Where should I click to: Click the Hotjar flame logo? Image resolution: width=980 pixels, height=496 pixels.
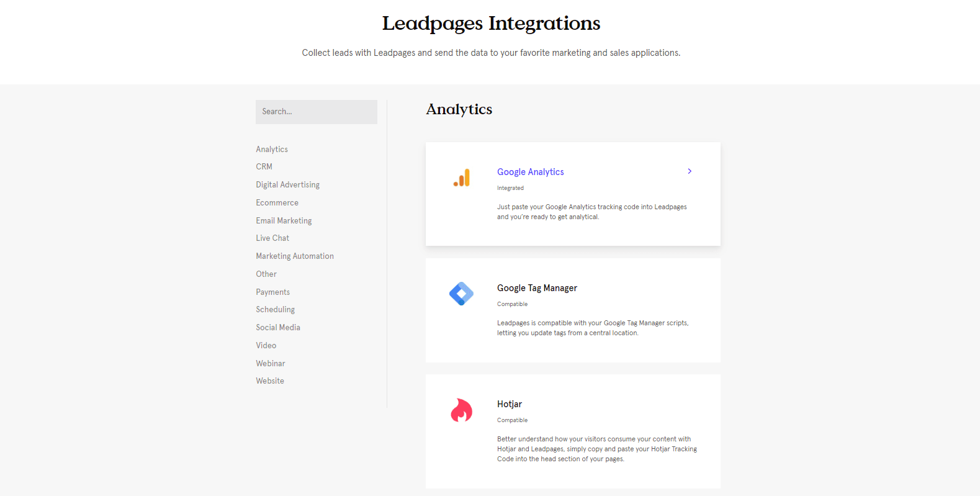[x=462, y=410]
